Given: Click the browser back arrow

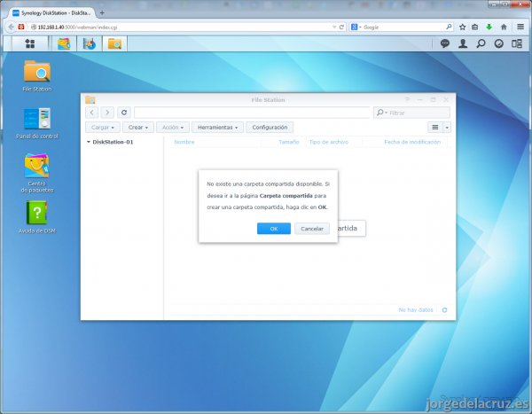Looking at the screenshot, I should pyautogui.click(x=12, y=27).
